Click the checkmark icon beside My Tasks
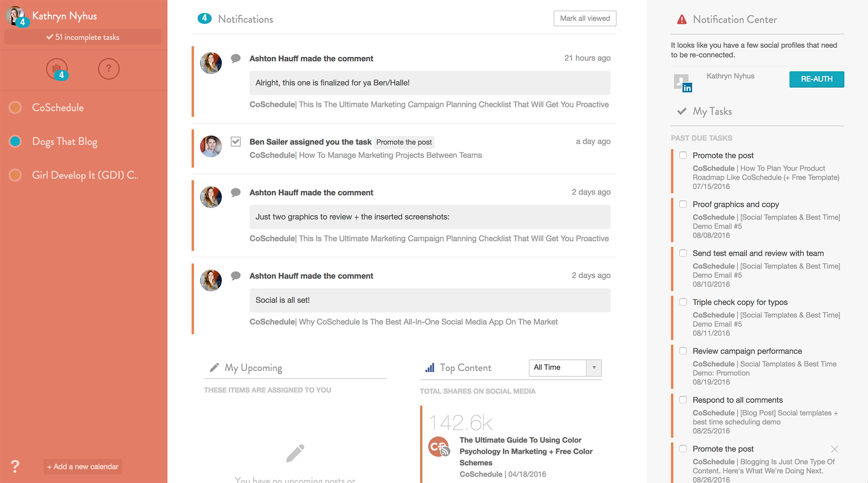Screen dimensions: 868x483 (682, 111)
